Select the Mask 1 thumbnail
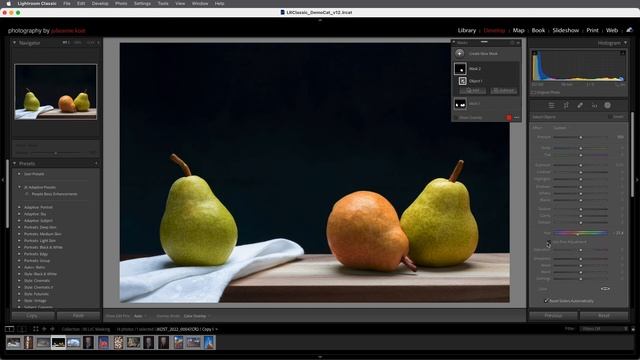This screenshot has width=640, height=360. point(460,104)
